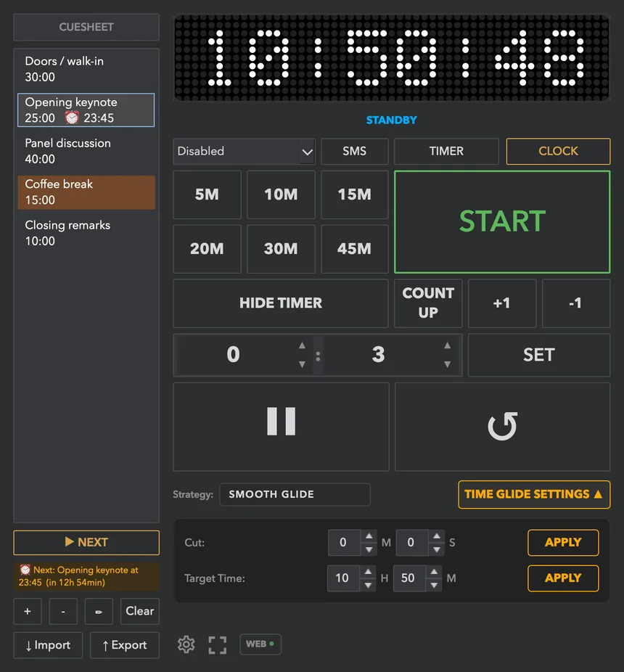Set a 15M preset timer

click(x=354, y=194)
